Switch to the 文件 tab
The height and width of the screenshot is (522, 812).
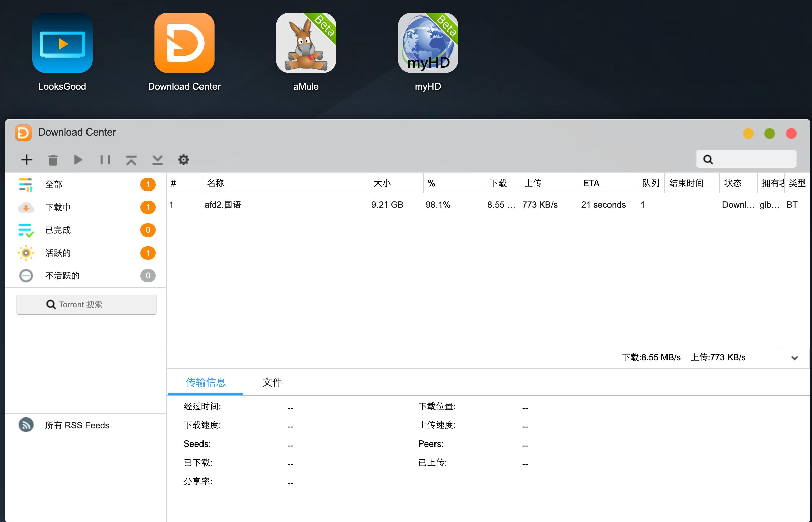point(271,382)
